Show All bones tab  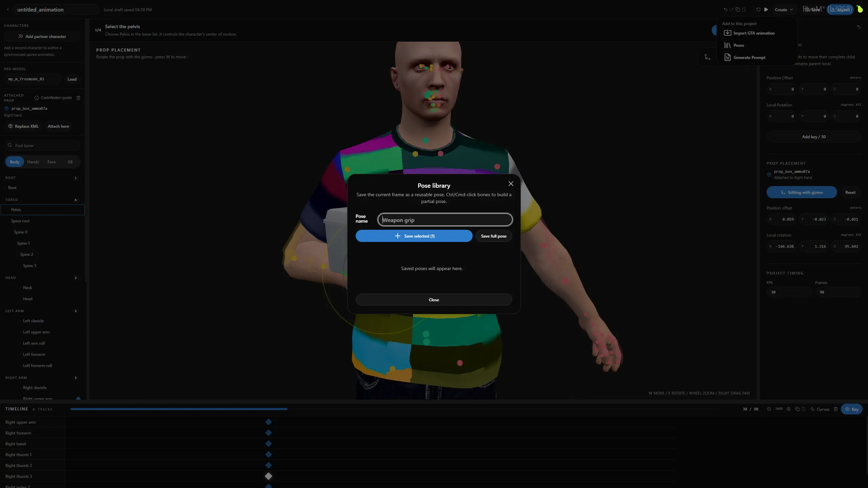pyautogui.click(x=70, y=162)
